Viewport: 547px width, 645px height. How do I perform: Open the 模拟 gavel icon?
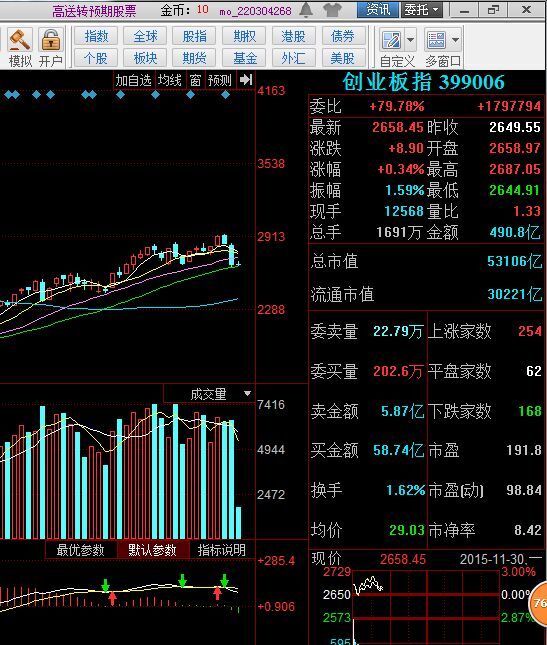tap(20, 40)
